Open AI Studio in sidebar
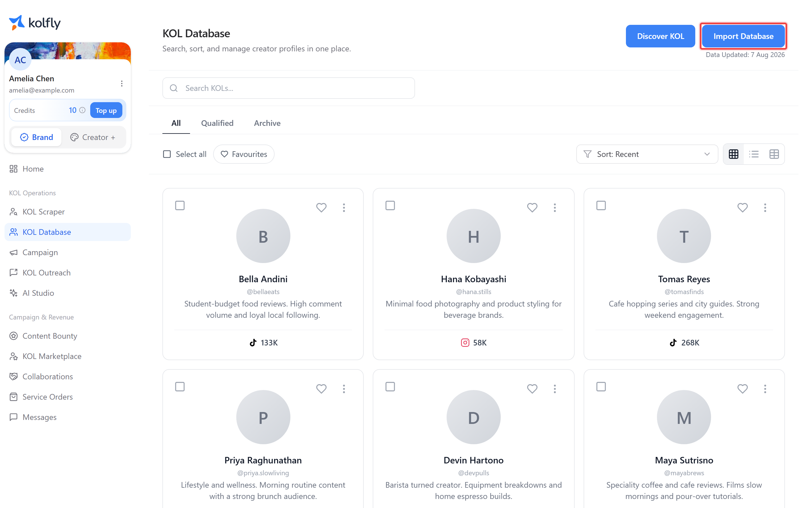The image size is (812, 508). pos(67,293)
